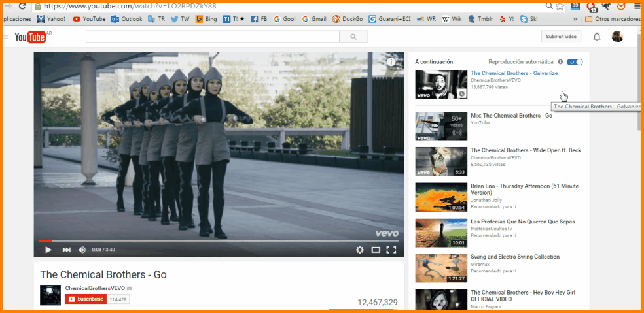Bookmark this page with the star icon
The height and width of the screenshot is (313, 644).
(560, 6)
